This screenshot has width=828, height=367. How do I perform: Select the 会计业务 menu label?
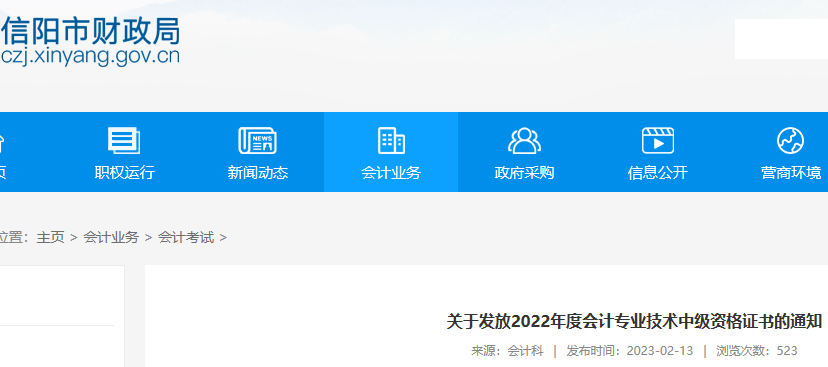click(391, 173)
